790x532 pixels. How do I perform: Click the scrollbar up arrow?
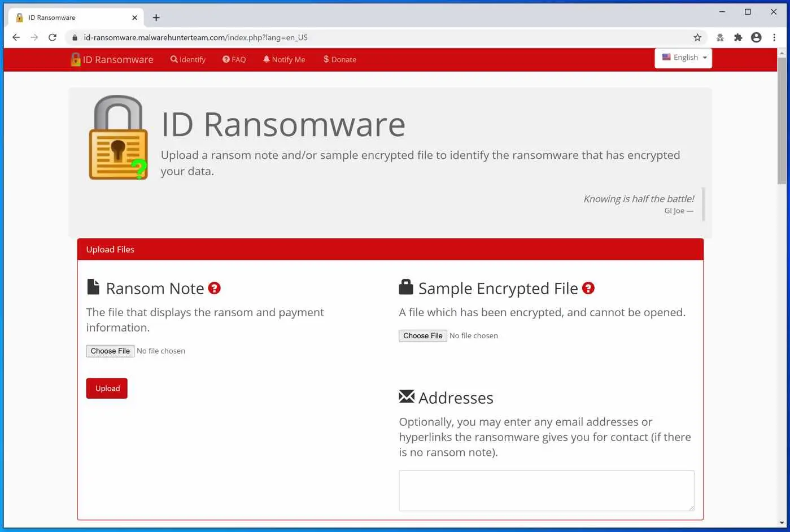[x=782, y=53]
